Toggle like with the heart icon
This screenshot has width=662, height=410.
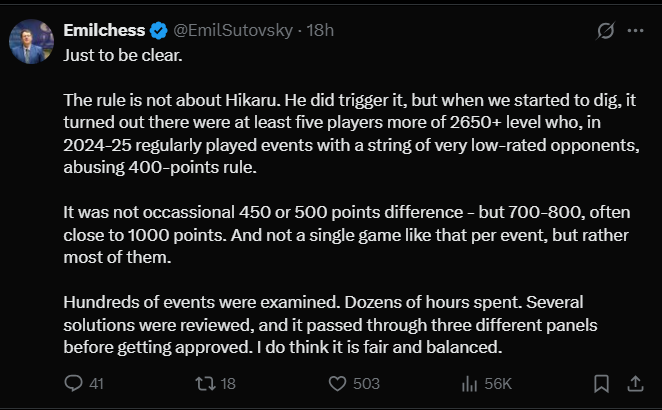coord(337,383)
